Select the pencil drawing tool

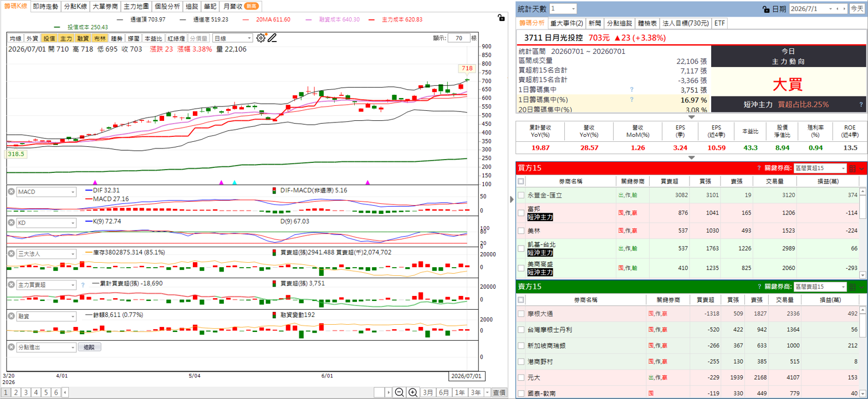(x=272, y=38)
